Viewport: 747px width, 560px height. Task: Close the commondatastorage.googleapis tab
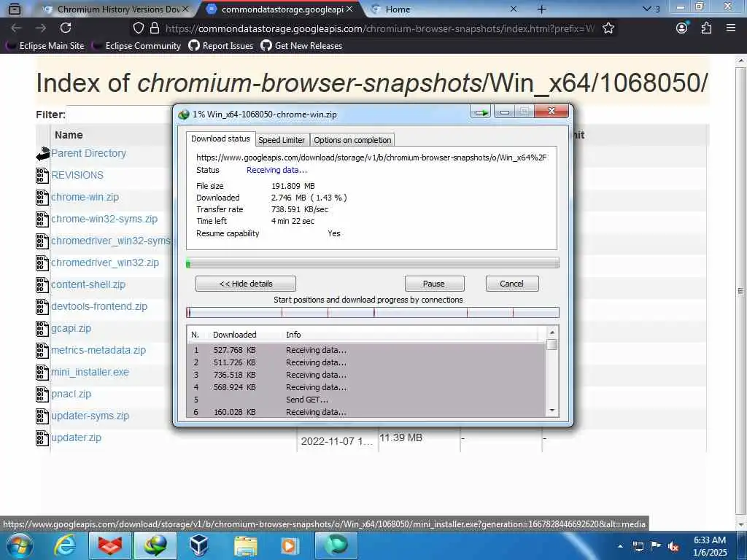click(349, 9)
